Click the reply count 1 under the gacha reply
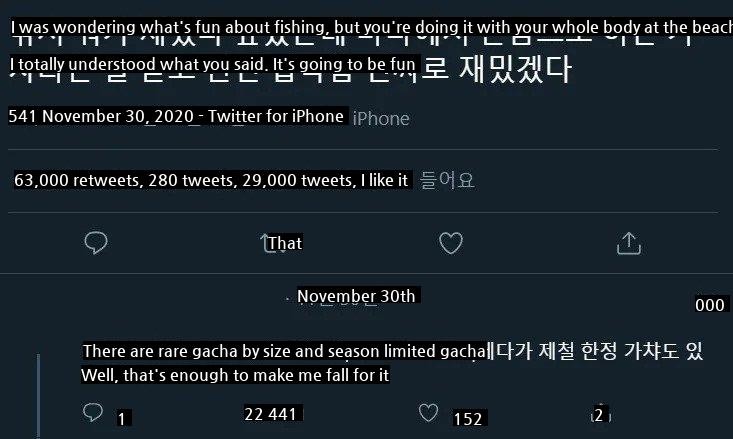The height and width of the screenshot is (439, 733). (121, 419)
